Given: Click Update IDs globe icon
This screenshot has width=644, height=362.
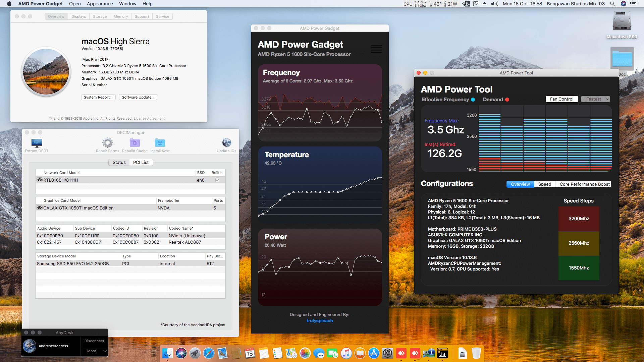Looking at the screenshot, I should click(226, 143).
